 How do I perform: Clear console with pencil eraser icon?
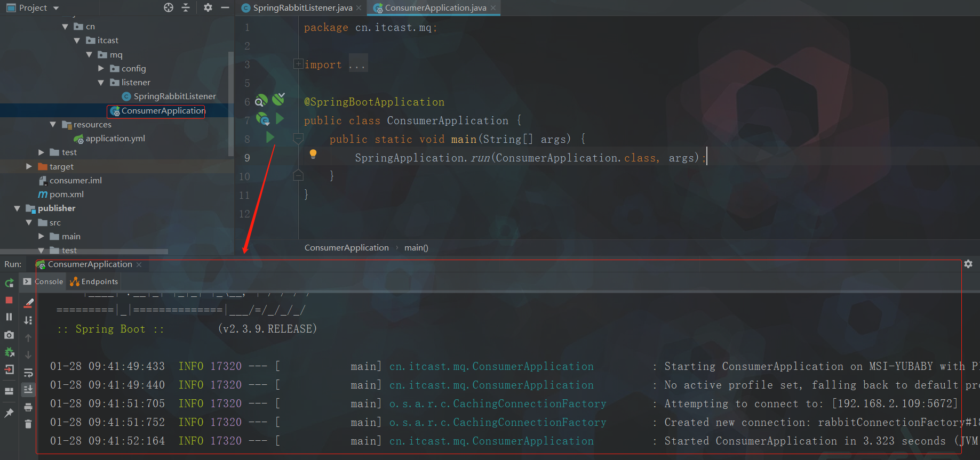[29, 303]
